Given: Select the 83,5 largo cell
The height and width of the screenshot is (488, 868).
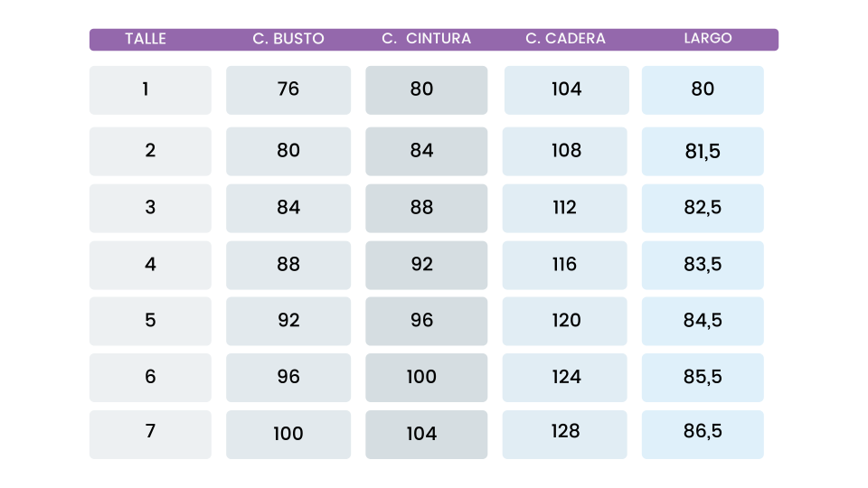Looking at the screenshot, I should point(703,265).
